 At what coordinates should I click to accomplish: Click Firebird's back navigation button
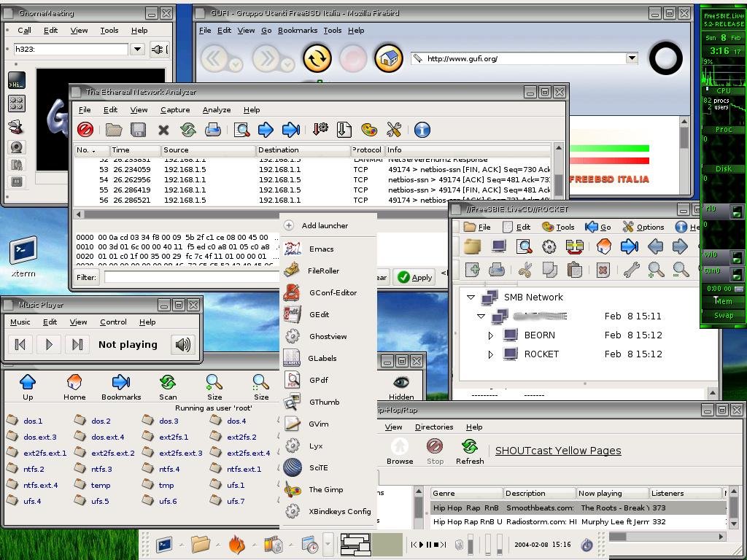coord(214,58)
